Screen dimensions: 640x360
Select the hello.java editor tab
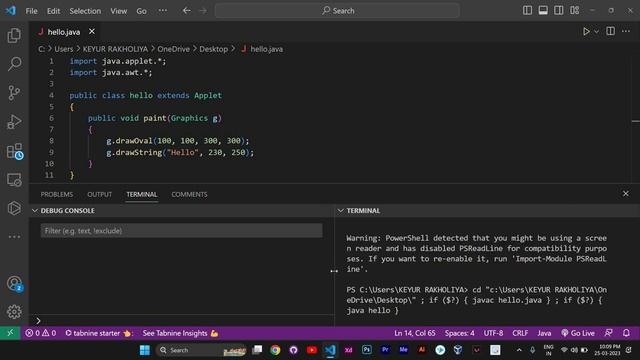point(64,32)
